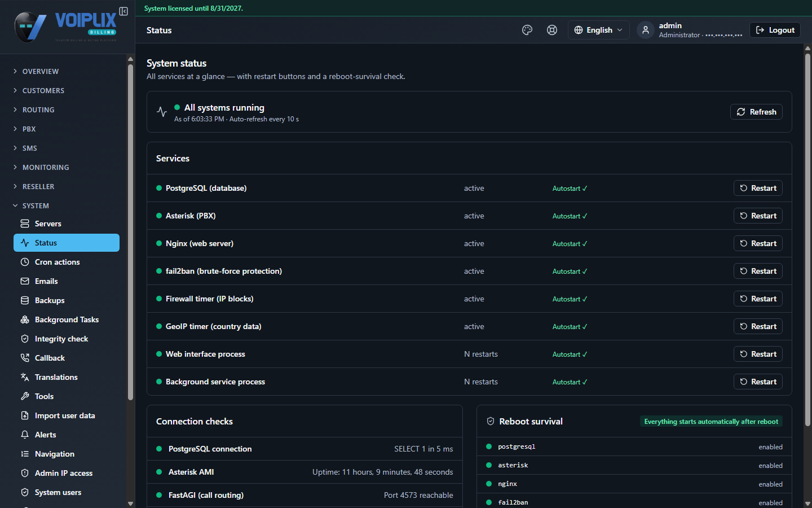812x508 pixels.
Task: Open Callback settings
Action: click(67, 358)
